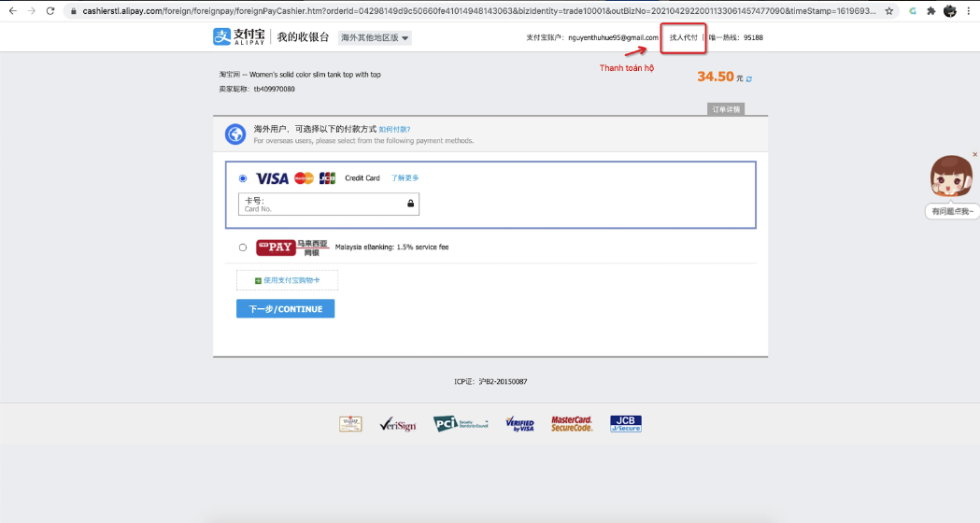The height and width of the screenshot is (523, 980).
Task: Click the MasterCard SecureCode badge
Action: pyautogui.click(x=572, y=424)
